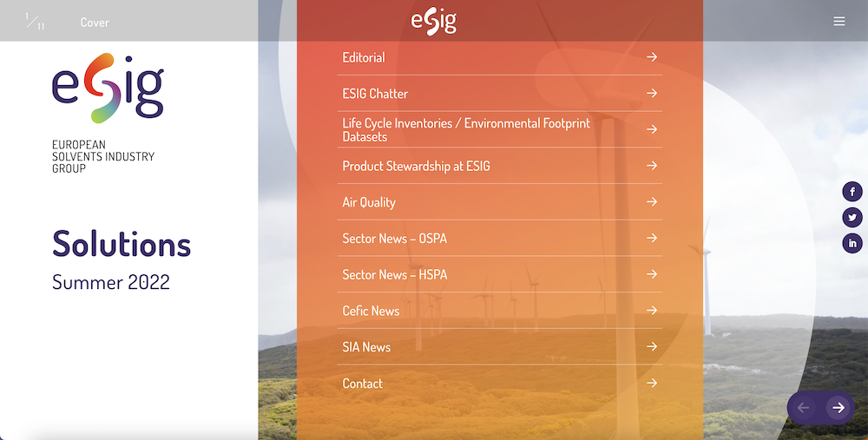Share on Twitter icon
868x440 pixels.
(x=852, y=218)
